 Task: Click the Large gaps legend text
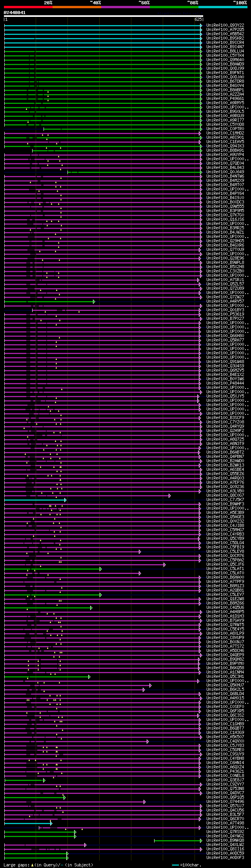[x=48, y=865]
